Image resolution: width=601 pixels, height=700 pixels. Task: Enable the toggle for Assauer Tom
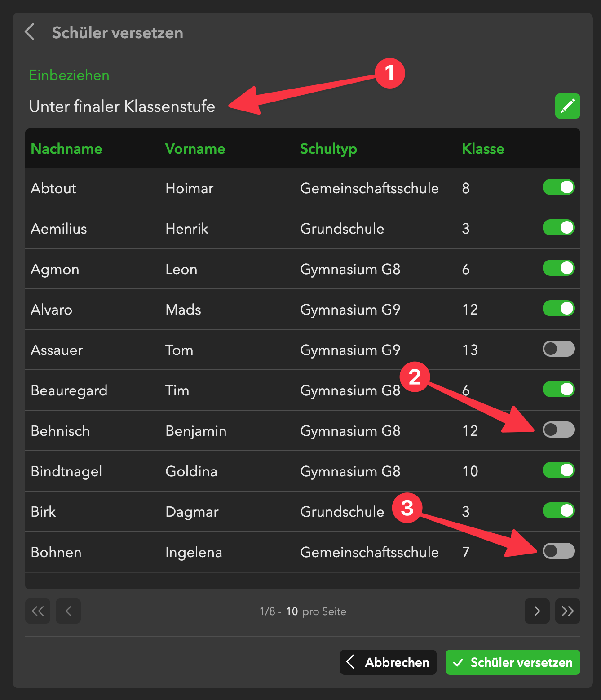558,349
